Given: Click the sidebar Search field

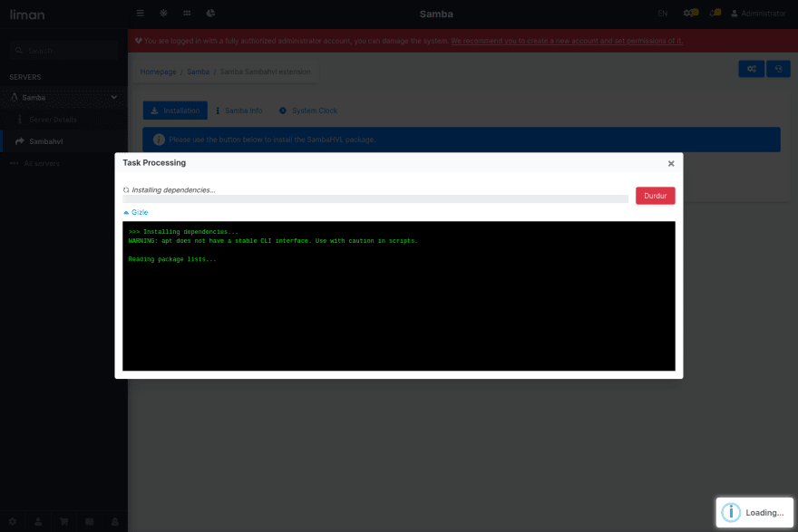Looking at the screenshot, I should point(63,51).
